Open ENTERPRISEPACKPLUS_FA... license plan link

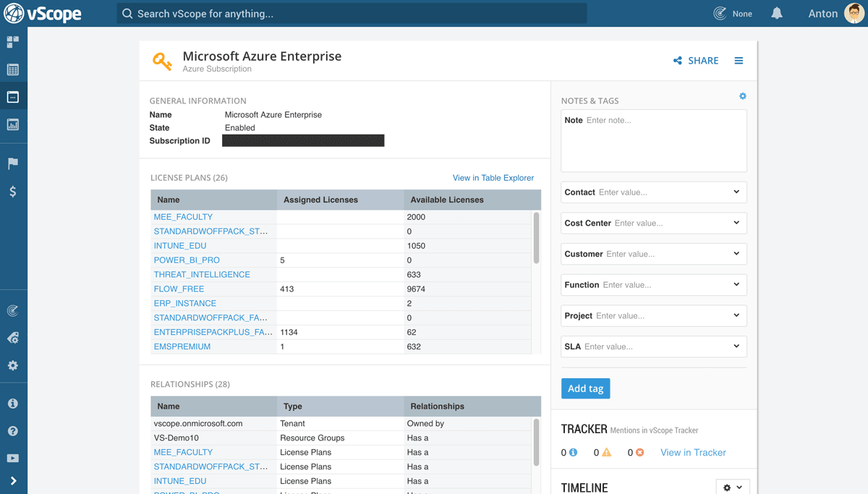pos(213,333)
